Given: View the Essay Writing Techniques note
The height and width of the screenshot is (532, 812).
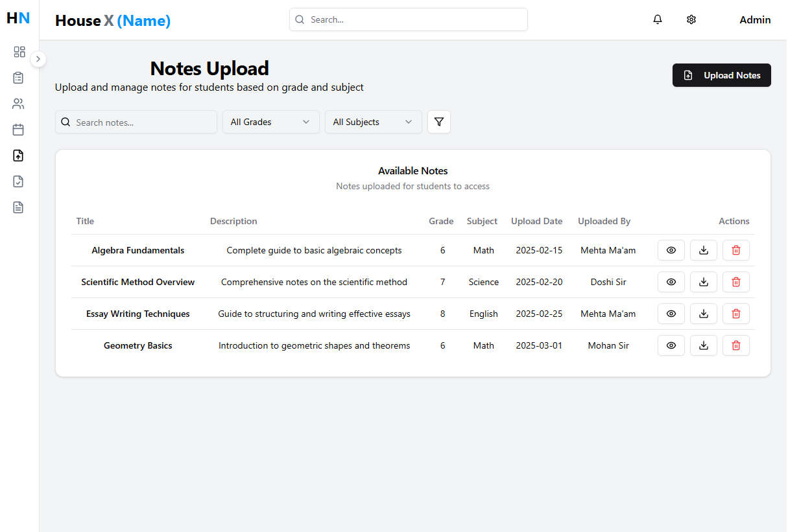Looking at the screenshot, I should (671, 314).
